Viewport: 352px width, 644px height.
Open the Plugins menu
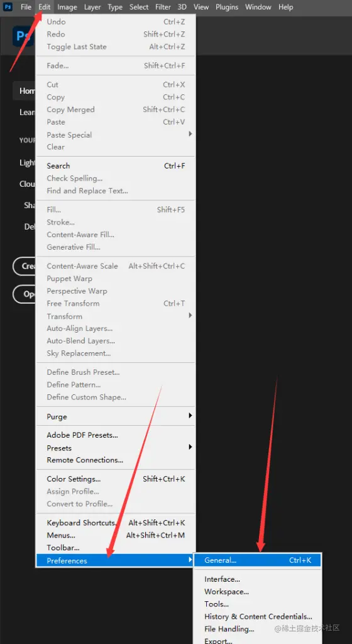pos(227,7)
